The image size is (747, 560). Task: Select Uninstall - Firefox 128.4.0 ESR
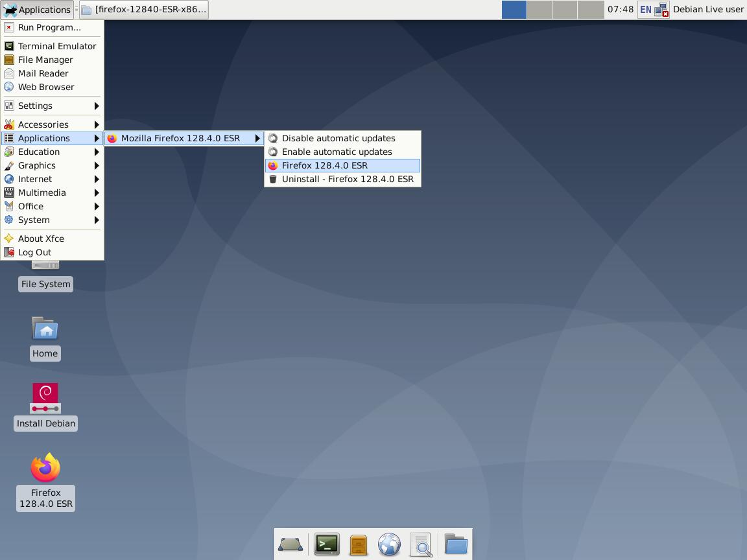coord(342,179)
